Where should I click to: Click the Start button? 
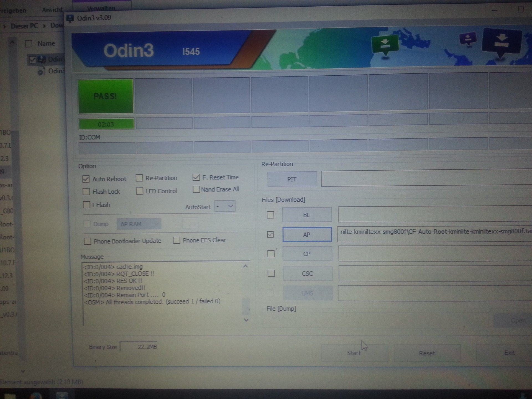tap(354, 353)
